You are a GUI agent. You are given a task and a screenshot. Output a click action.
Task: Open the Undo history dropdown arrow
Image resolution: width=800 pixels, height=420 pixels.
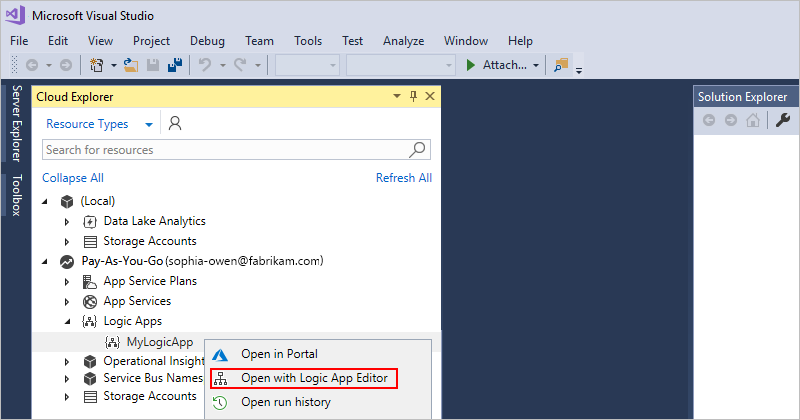pos(222,65)
